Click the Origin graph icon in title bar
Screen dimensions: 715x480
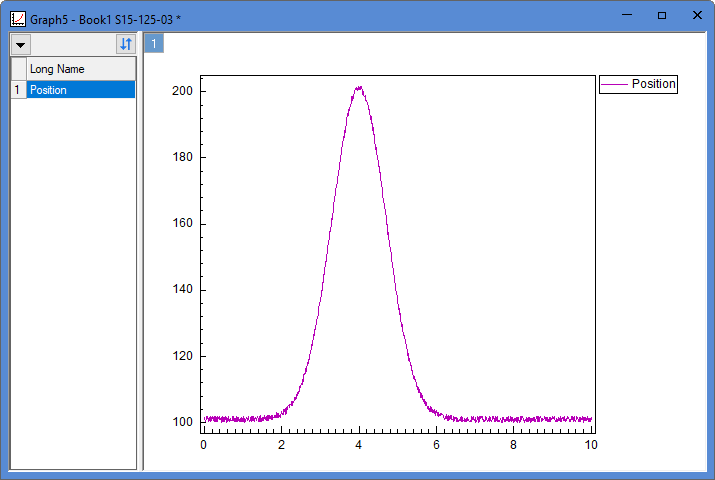(x=18, y=19)
